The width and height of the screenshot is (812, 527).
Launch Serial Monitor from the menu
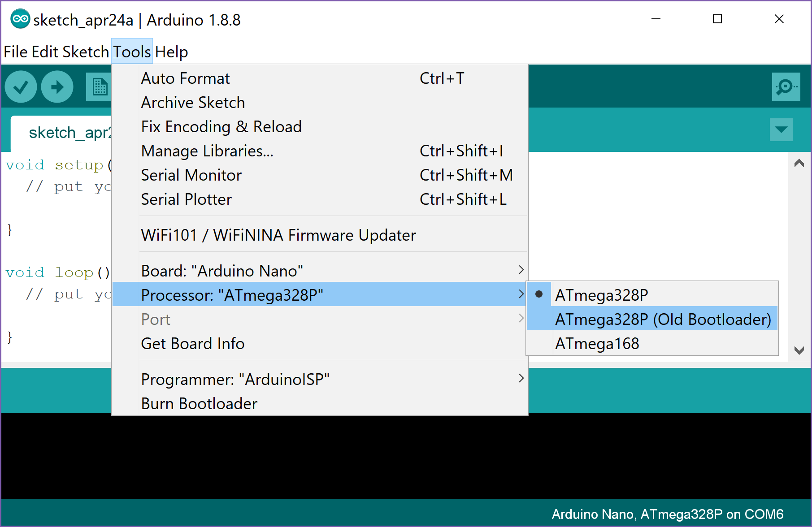(320, 175)
